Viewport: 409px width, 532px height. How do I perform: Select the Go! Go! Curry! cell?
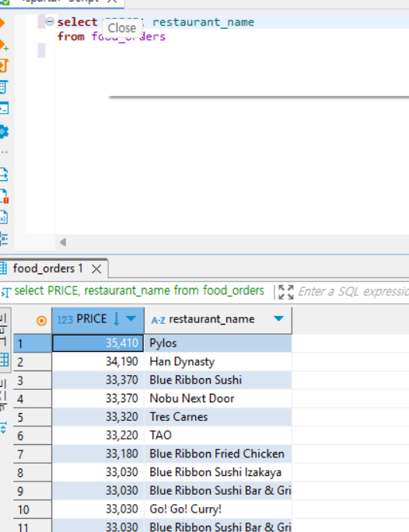point(218,509)
